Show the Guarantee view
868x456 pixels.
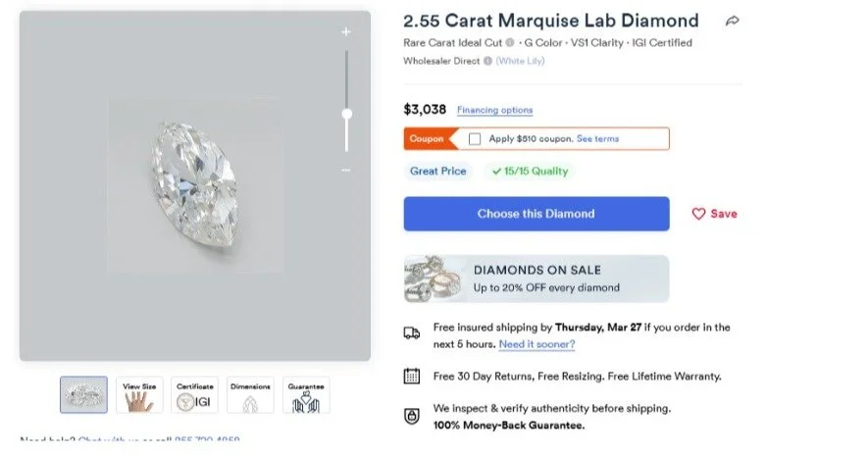(306, 395)
